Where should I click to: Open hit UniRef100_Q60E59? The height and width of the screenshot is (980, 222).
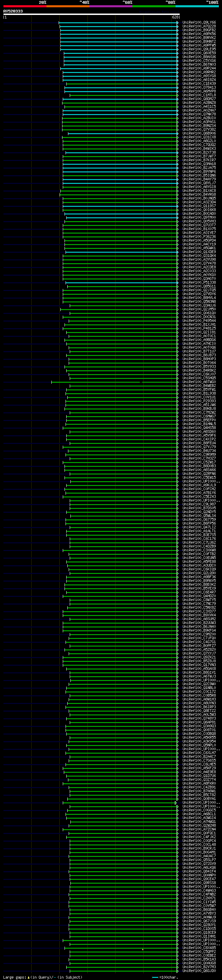tap(199, 53)
